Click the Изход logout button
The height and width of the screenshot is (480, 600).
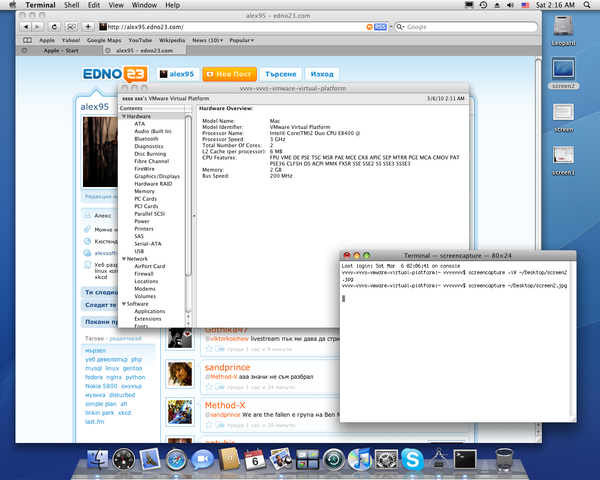(322, 74)
